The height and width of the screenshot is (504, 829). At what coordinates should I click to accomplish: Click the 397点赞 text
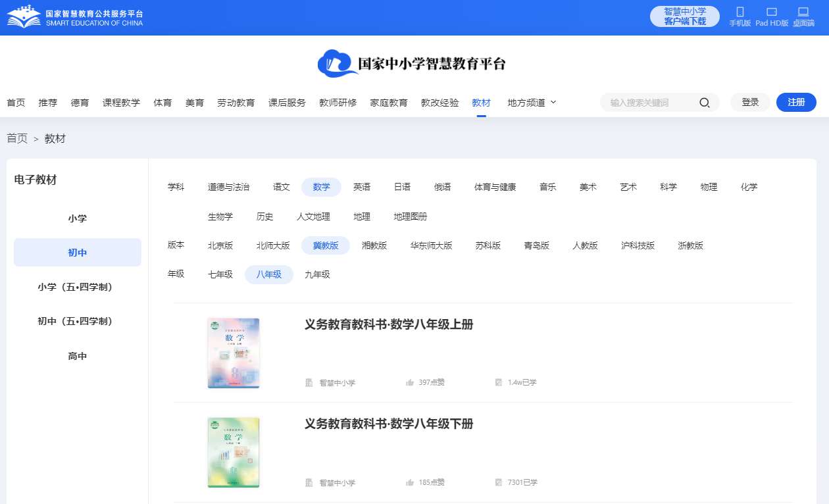pos(432,382)
